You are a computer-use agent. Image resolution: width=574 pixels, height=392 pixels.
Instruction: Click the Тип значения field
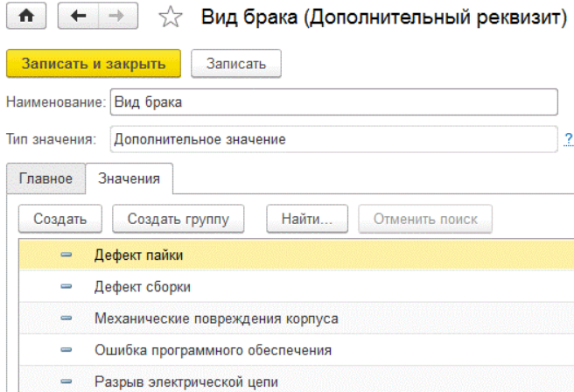332,138
